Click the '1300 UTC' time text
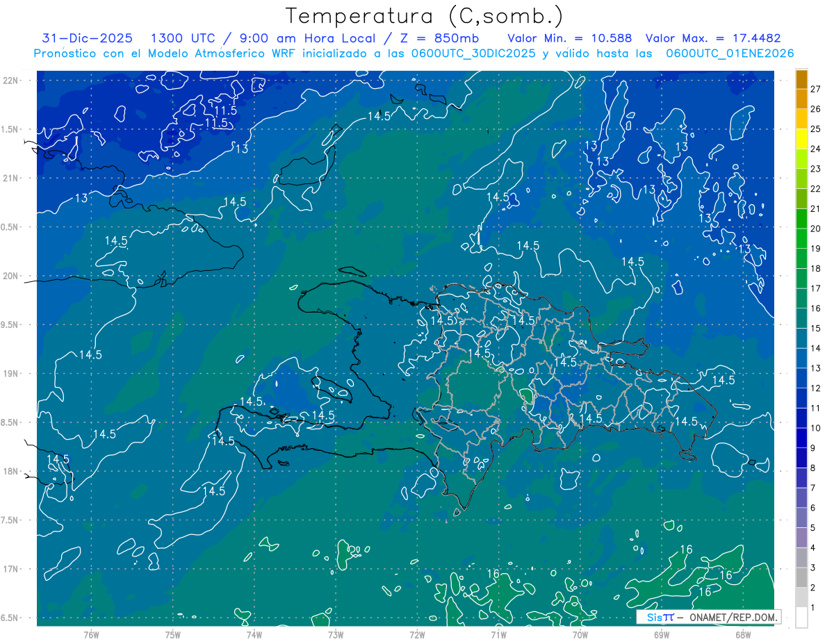This screenshot has height=644, width=834. point(183,38)
